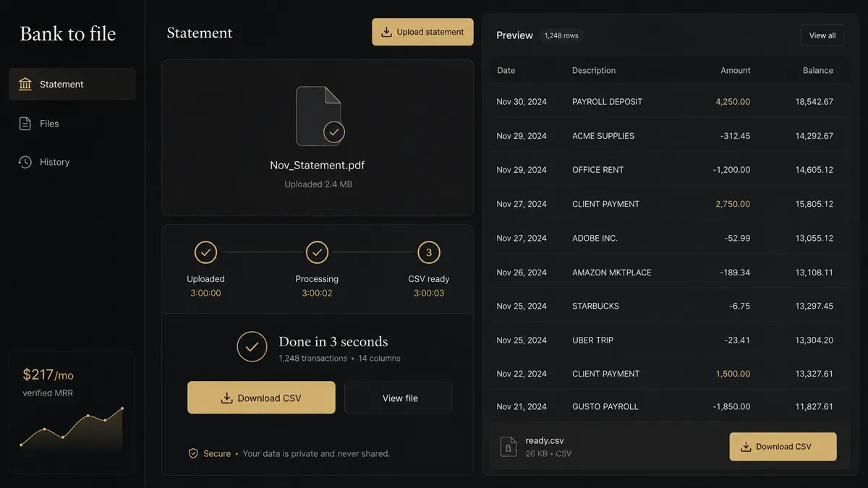Click download icon in preview Download CSV button

click(x=746, y=447)
